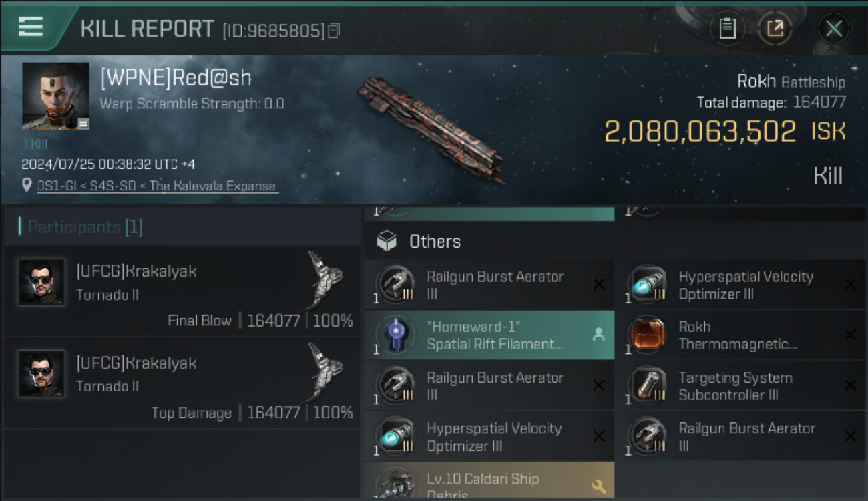Close the kill report window
This screenshot has width=868, height=501.
click(x=833, y=29)
